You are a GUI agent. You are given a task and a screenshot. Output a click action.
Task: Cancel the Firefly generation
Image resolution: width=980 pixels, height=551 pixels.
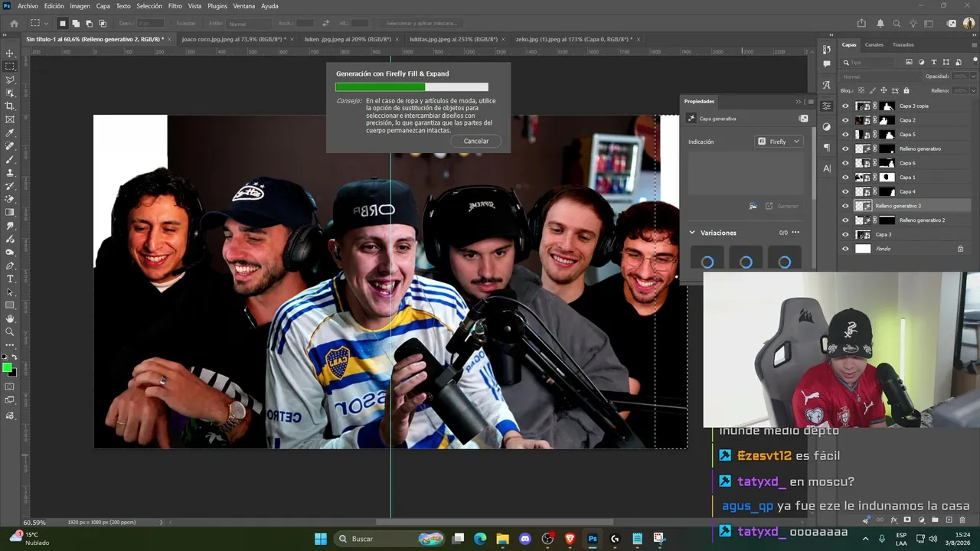pos(476,141)
